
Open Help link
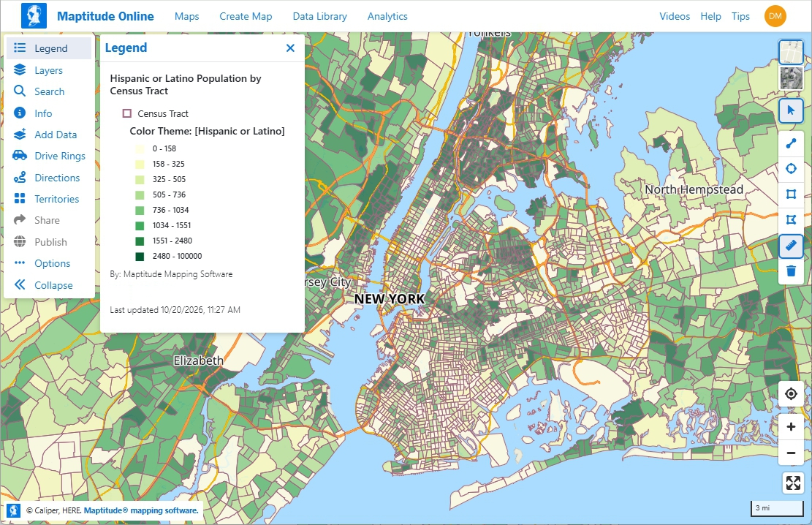pos(710,16)
